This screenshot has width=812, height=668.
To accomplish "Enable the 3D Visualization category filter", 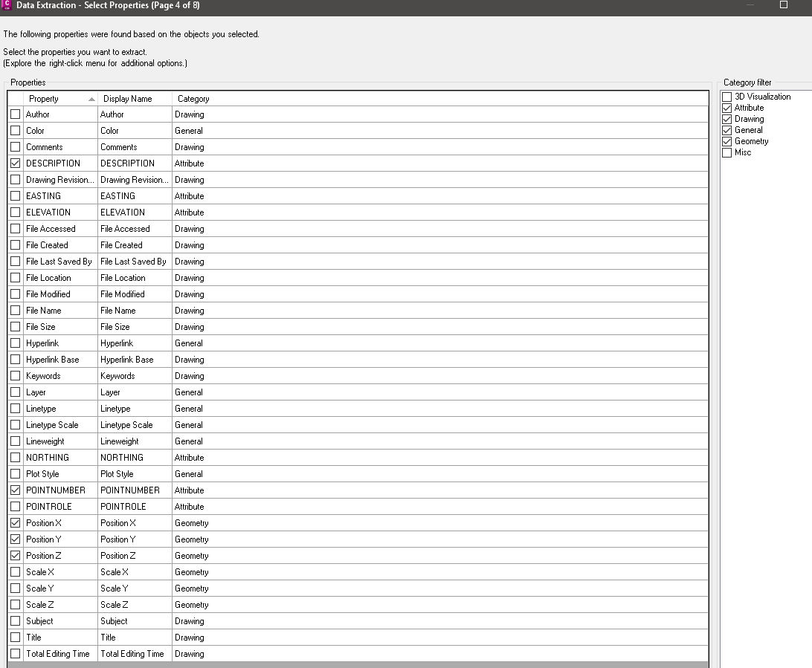I will 727,97.
